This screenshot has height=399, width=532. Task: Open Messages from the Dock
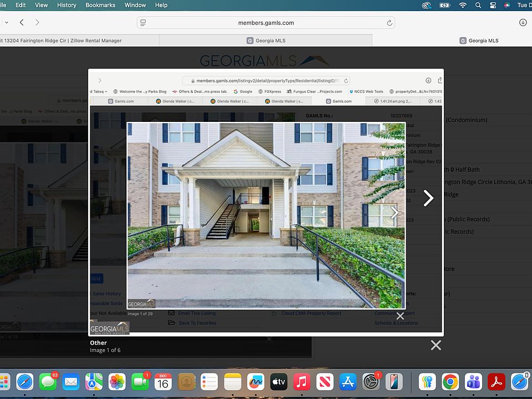coord(48,382)
